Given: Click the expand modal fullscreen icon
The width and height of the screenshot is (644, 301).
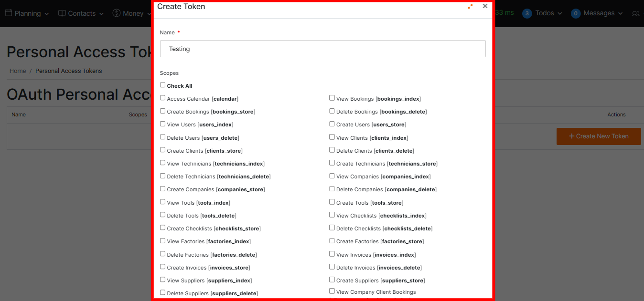Looking at the screenshot, I should [x=470, y=7].
